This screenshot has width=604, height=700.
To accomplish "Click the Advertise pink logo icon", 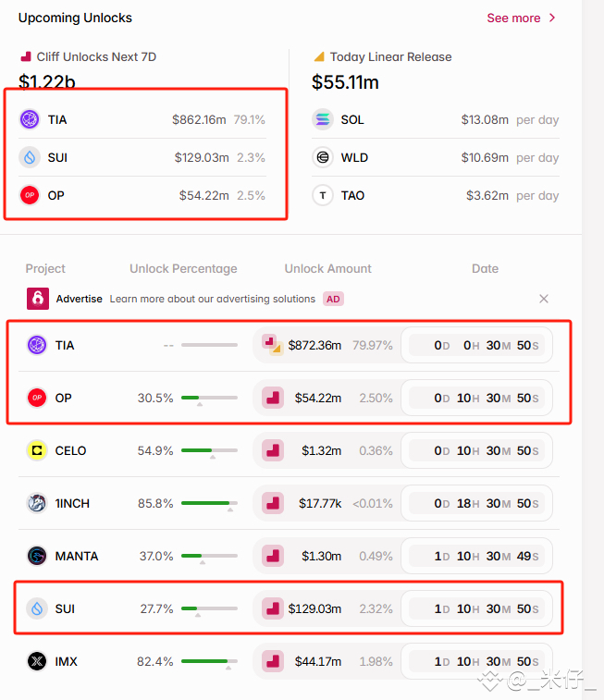I will point(38,298).
